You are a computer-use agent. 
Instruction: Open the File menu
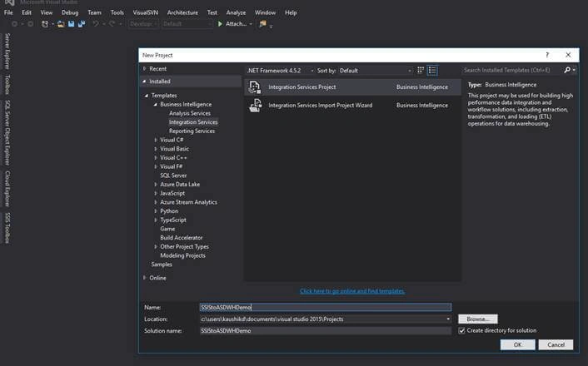click(x=8, y=12)
